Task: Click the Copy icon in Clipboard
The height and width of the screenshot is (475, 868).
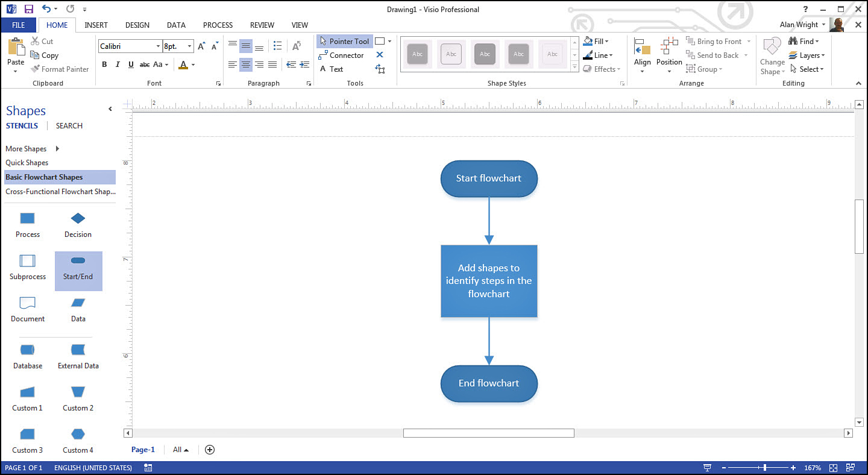Action: (36, 55)
